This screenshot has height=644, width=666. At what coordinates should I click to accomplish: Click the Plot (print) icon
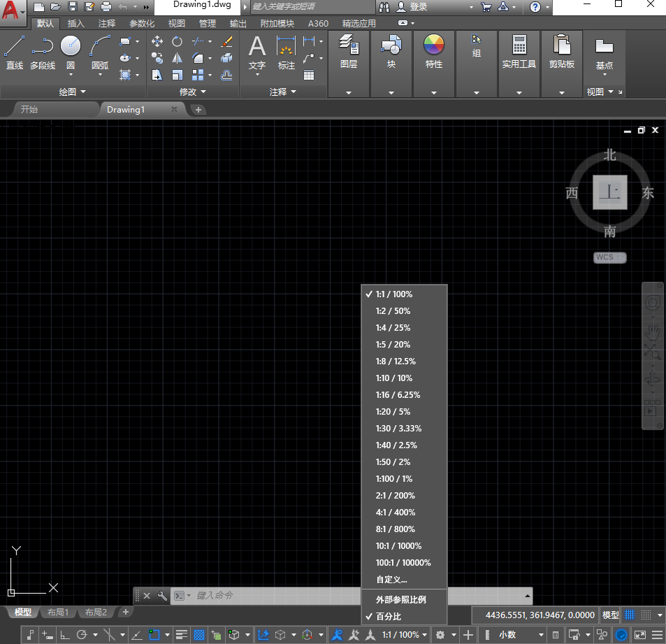click(x=106, y=6)
